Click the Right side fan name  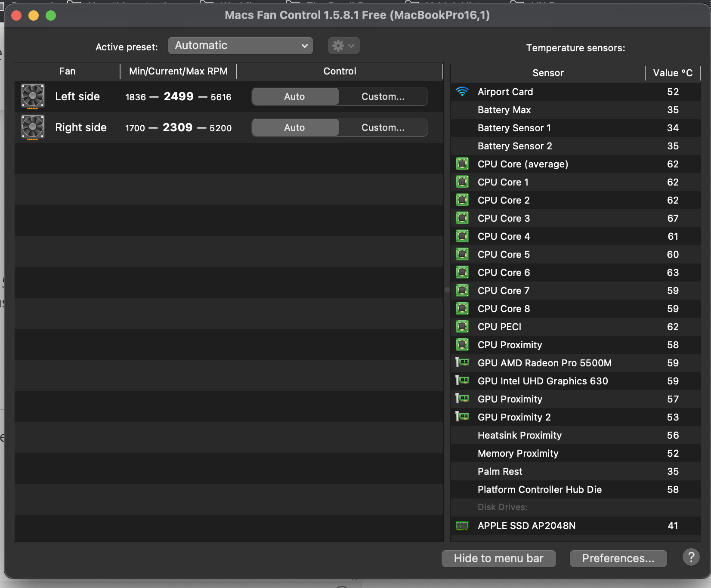(x=81, y=127)
